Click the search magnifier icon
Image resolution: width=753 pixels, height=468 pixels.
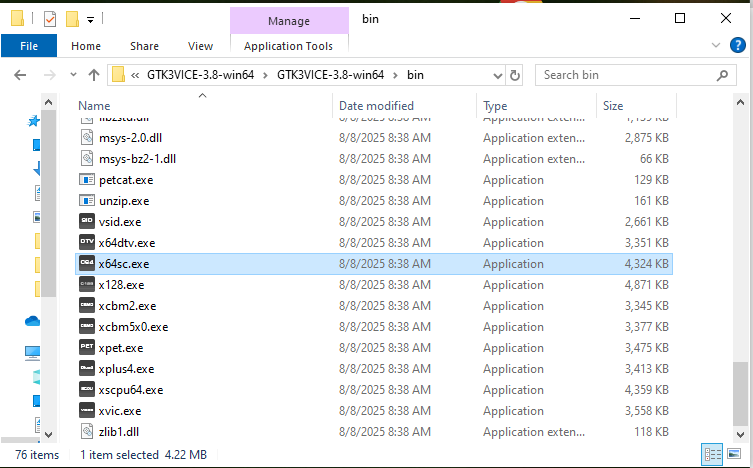point(722,75)
